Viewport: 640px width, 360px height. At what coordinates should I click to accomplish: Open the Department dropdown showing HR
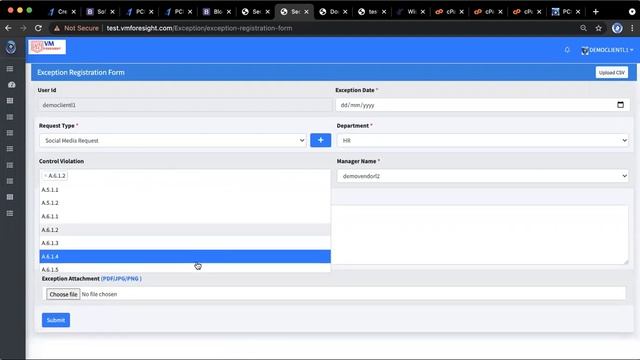(482, 140)
